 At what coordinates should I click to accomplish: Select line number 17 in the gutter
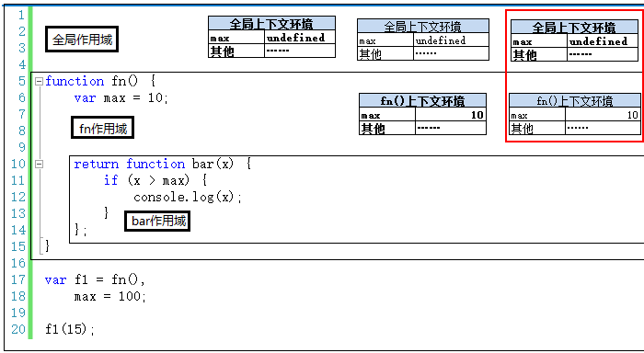click(18, 280)
